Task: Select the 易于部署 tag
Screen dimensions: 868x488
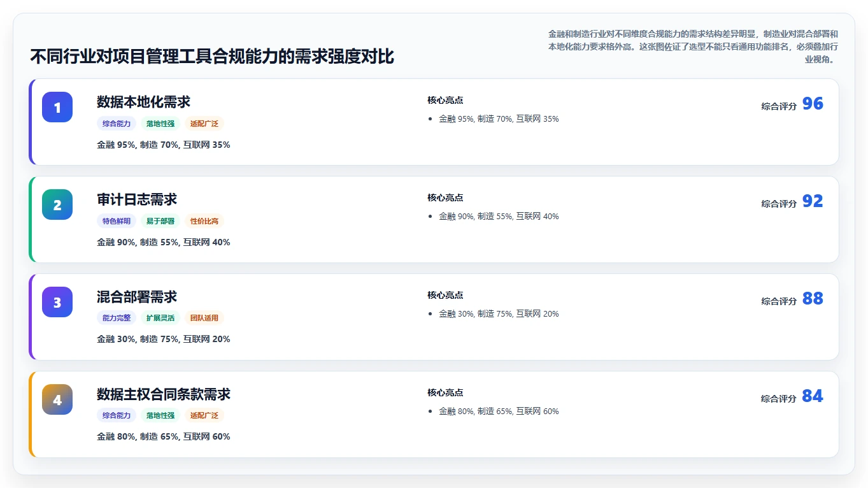Action: coord(160,221)
